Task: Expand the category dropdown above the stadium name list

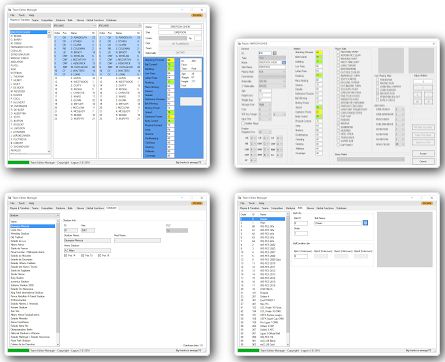Action: [34, 216]
